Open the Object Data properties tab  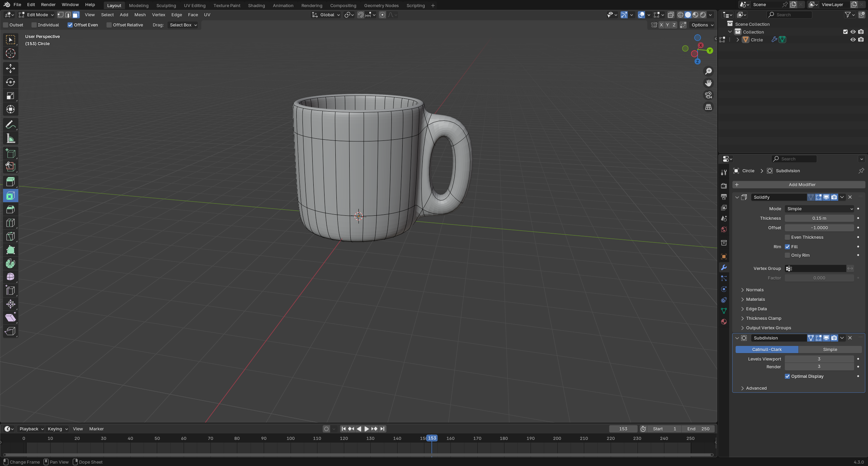coord(724,311)
